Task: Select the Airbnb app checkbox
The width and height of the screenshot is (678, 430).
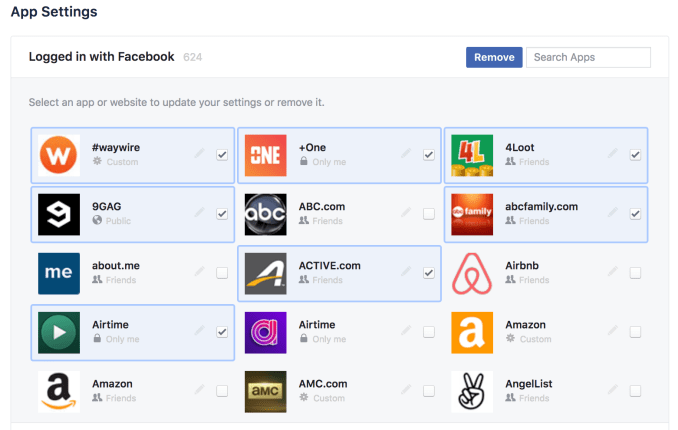Action: [635, 273]
